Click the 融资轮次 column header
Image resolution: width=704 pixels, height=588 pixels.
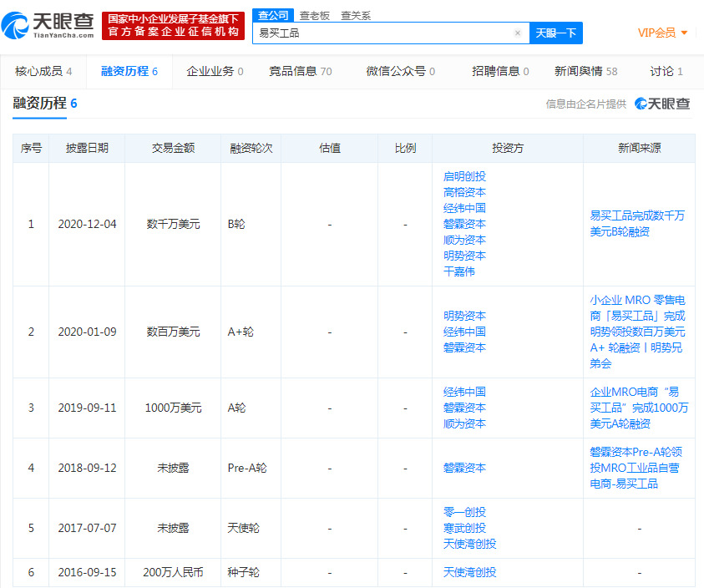(x=251, y=148)
